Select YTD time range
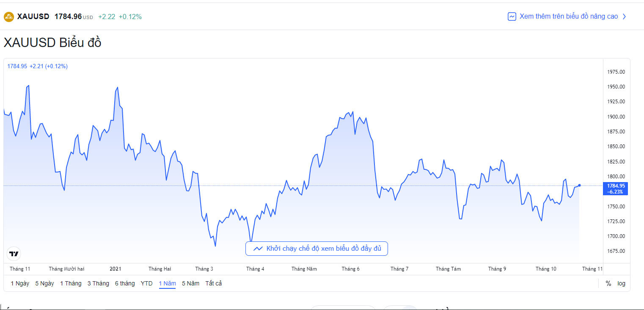The width and height of the screenshot is (644, 310). 146,283
